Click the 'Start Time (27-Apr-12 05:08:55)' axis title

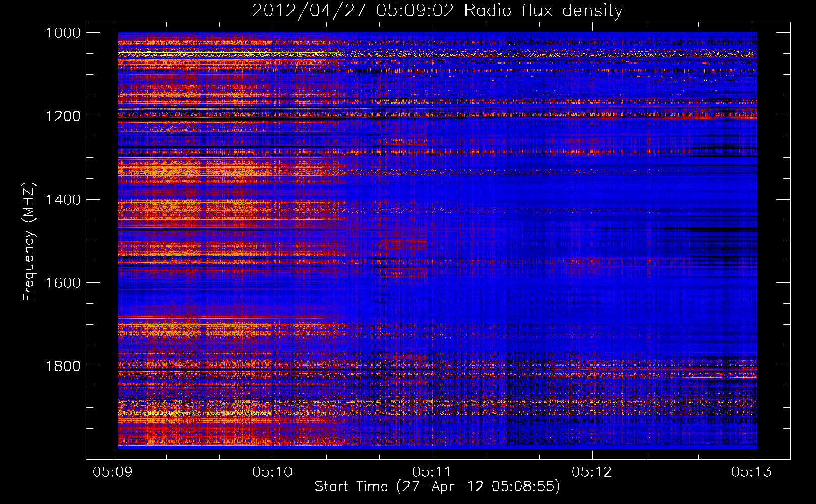coord(437,487)
